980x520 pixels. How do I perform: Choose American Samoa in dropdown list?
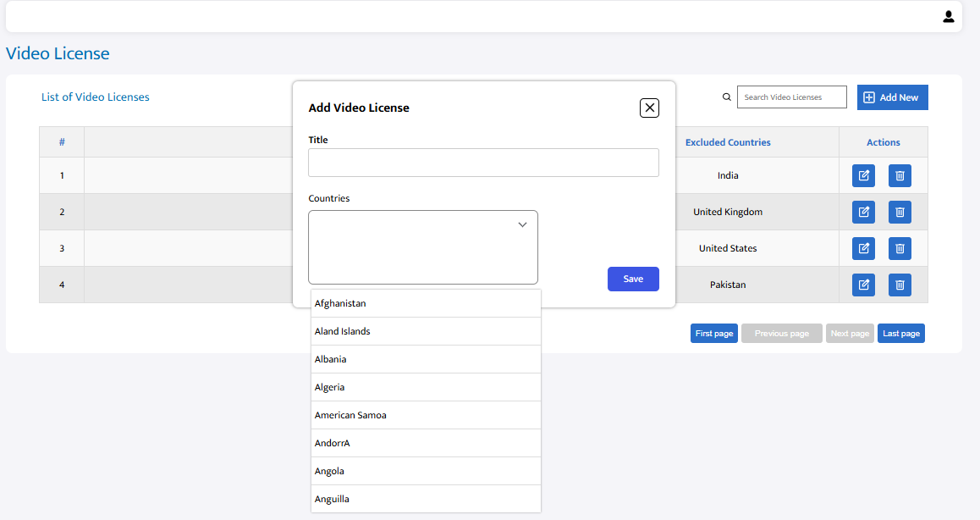[x=426, y=415]
